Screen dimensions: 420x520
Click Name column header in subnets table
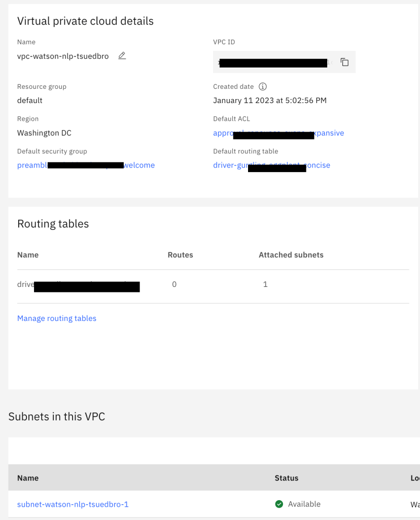click(x=28, y=478)
